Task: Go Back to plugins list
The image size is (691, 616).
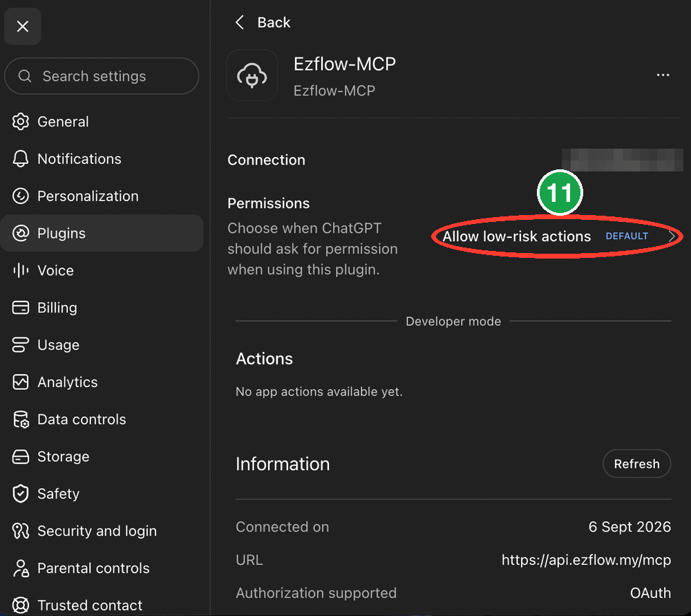Action: coord(263,22)
